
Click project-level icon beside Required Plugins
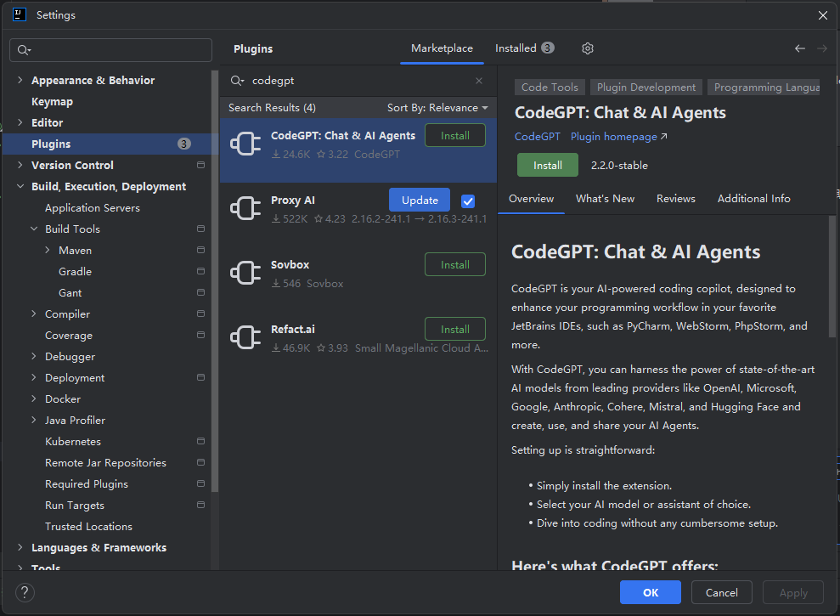pyautogui.click(x=201, y=483)
